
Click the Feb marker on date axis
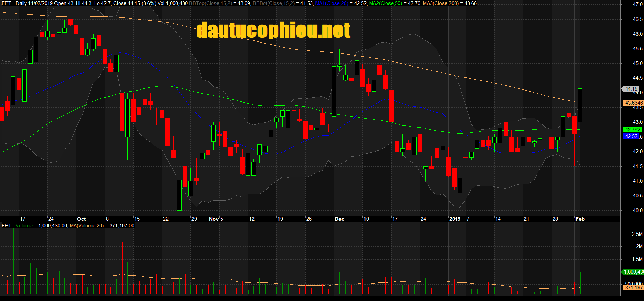click(580, 219)
